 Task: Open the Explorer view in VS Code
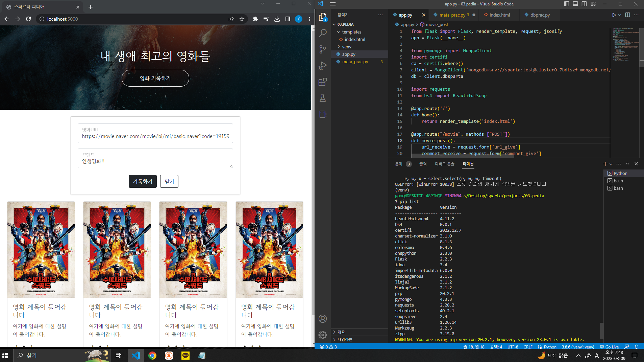point(323,17)
